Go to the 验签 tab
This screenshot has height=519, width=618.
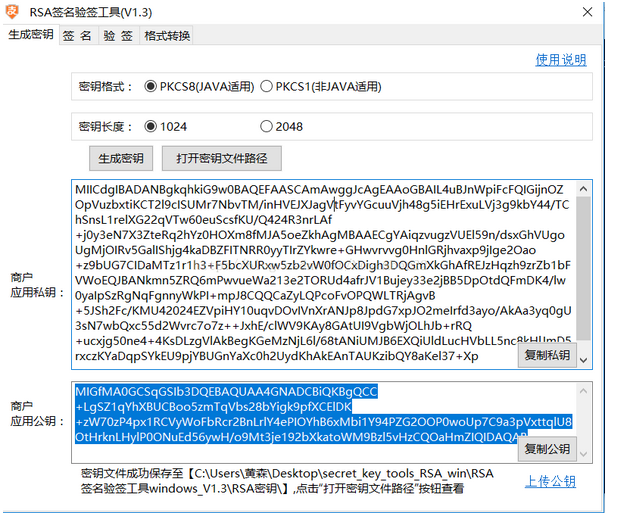coord(118,35)
